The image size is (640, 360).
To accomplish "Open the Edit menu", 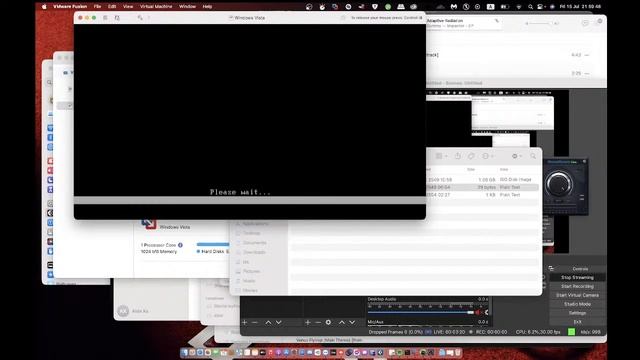I will (x=112, y=7).
